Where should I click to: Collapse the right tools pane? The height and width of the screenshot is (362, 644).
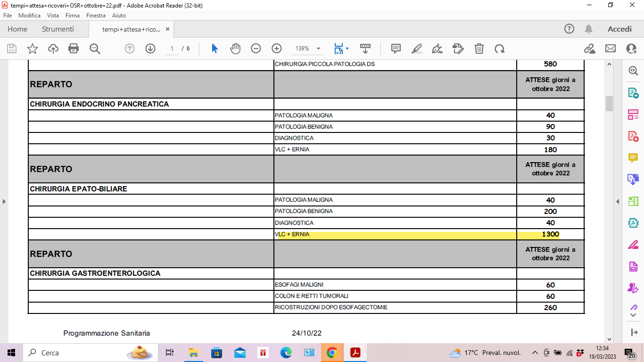click(x=618, y=202)
